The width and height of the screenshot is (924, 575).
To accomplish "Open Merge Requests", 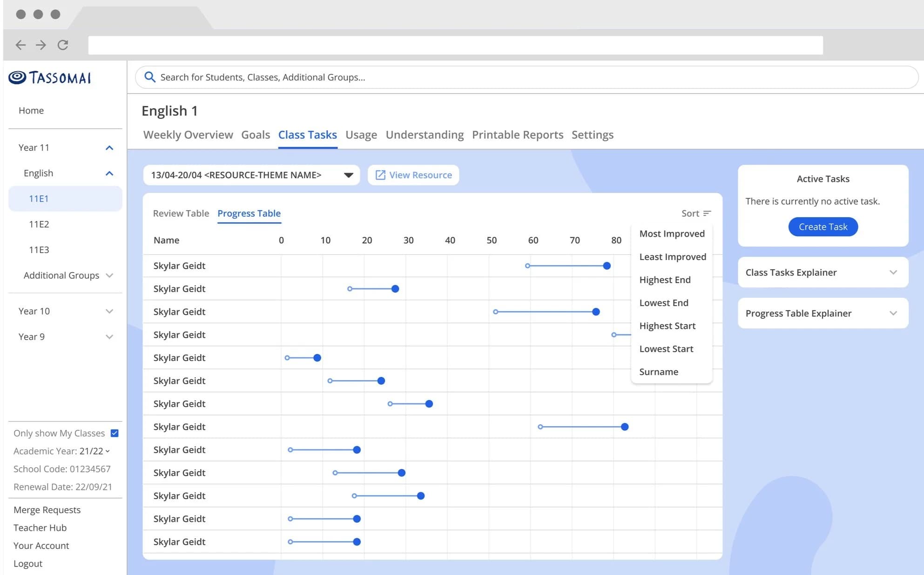I will (47, 510).
